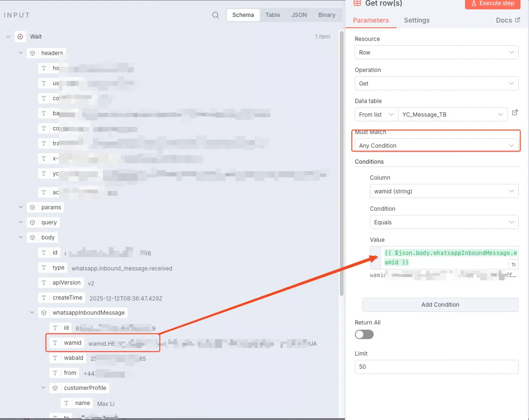Viewport: 529px width, 420px height.
Task: Click the headers object cube icon
Action: 32,53
